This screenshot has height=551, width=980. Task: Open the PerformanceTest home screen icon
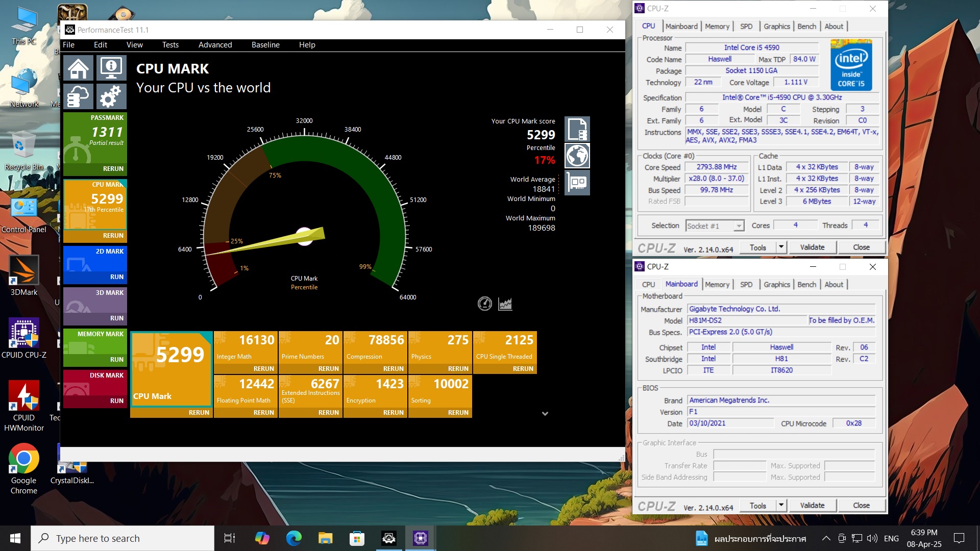(79, 68)
